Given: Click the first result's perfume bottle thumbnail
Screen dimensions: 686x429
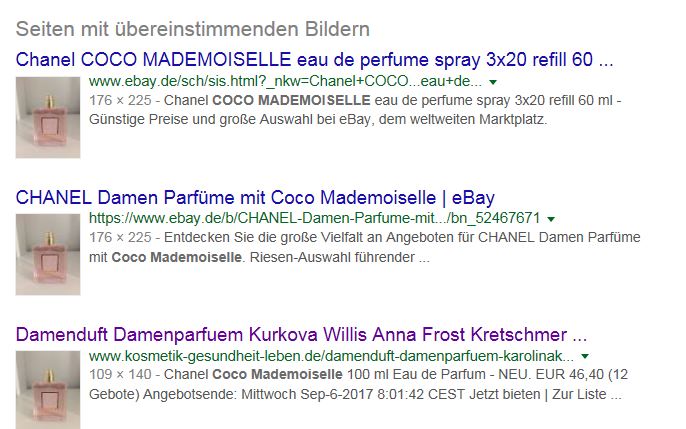Looking at the screenshot, I should click(48, 117).
